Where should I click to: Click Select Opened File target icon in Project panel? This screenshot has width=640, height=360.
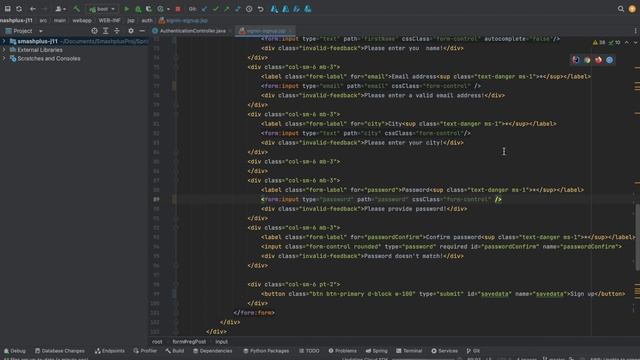pyautogui.click(x=94, y=31)
